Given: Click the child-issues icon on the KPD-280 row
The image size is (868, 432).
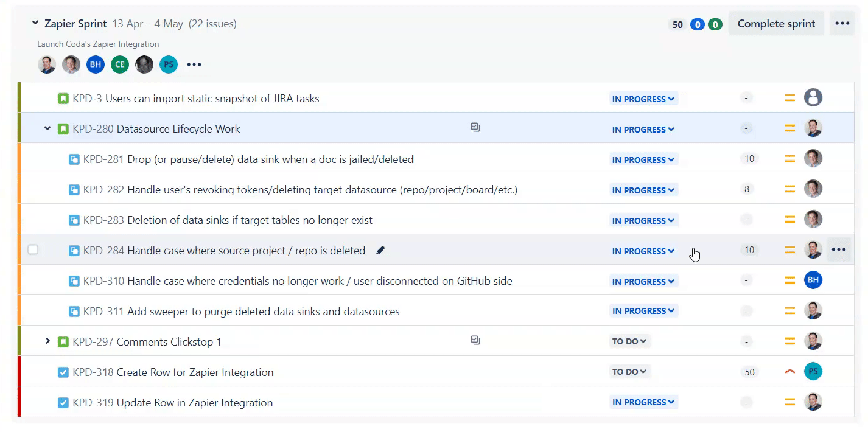Looking at the screenshot, I should pos(475,128).
